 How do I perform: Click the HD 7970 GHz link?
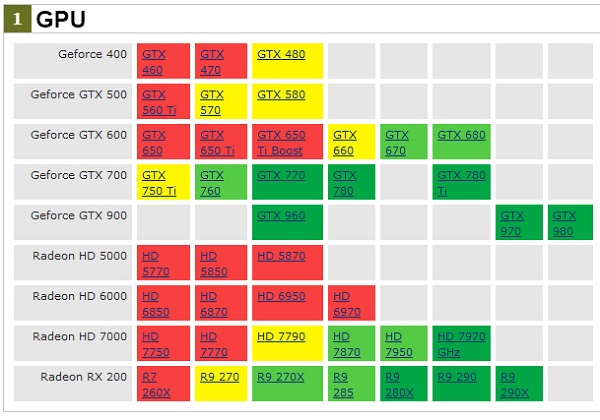pos(460,342)
